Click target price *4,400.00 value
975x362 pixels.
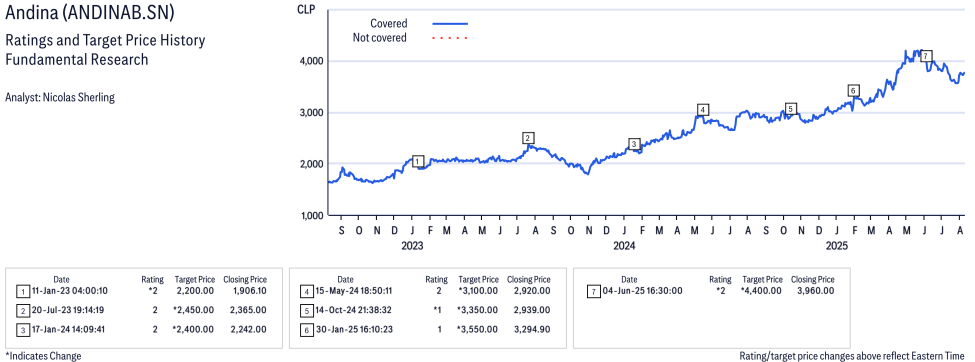pyautogui.click(x=762, y=290)
